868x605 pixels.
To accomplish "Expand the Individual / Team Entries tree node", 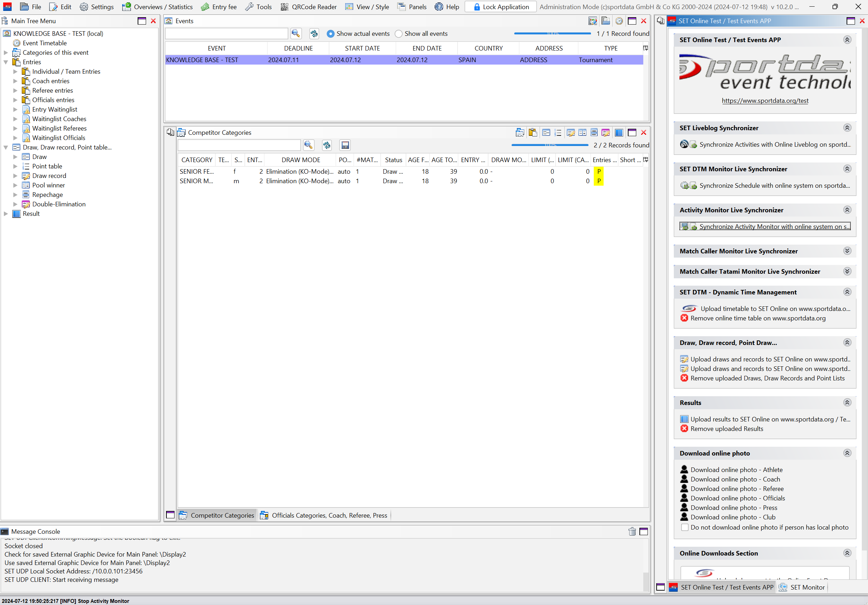I will pyautogui.click(x=15, y=72).
